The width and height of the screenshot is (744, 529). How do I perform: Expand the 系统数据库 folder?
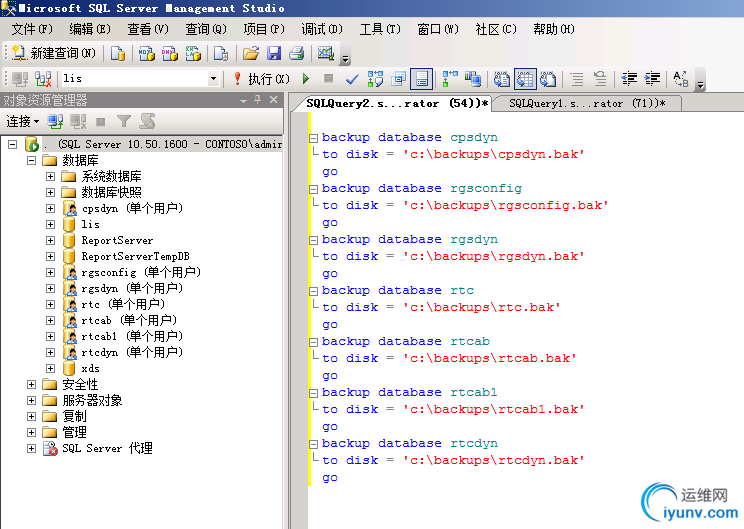50,176
